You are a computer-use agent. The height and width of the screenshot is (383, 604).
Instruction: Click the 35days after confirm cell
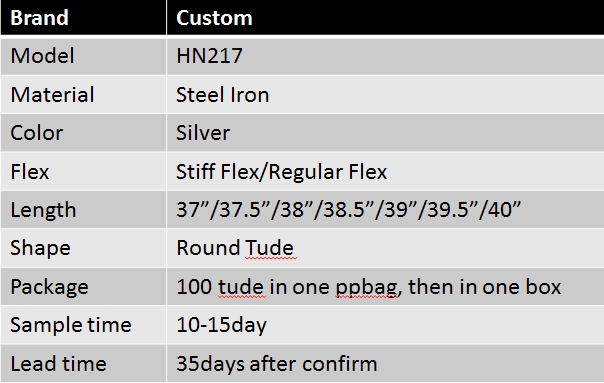click(385, 363)
